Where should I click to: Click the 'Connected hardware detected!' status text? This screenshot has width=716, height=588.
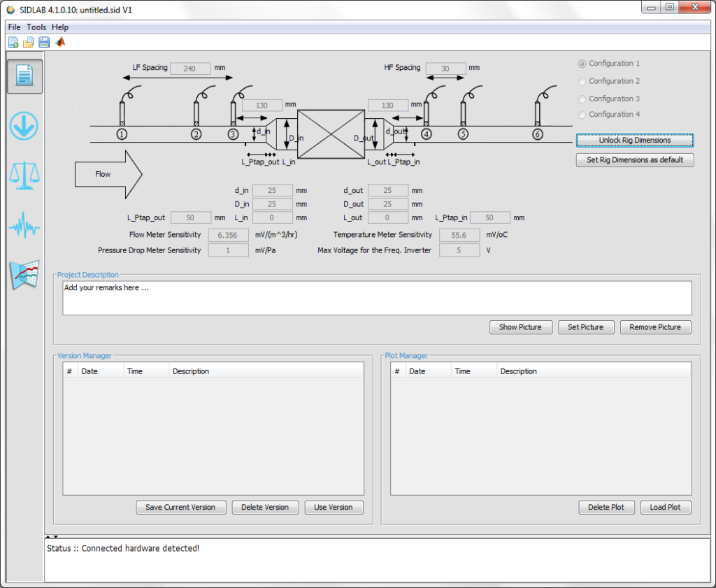pyautogui.click(x=141, y=548)
